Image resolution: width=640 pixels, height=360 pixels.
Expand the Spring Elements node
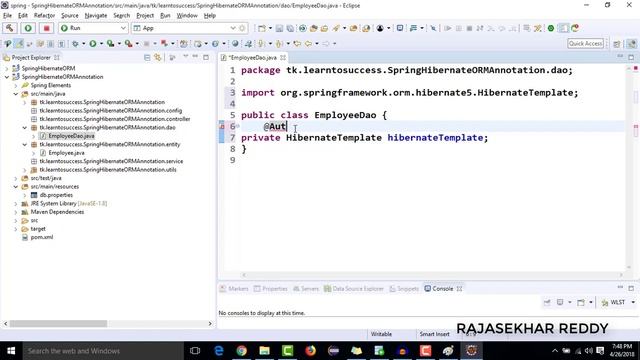click(x=16, y=85)
